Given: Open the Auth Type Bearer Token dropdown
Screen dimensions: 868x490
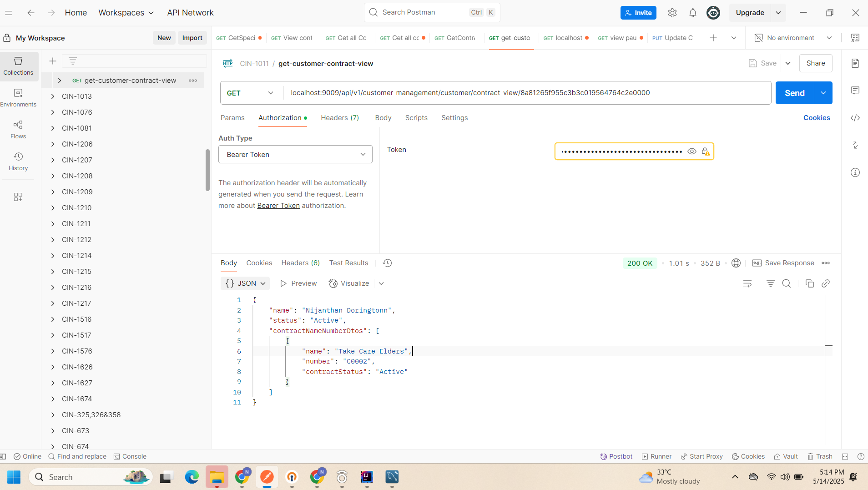Looking at the screenshot, I should tap(295, 154).
